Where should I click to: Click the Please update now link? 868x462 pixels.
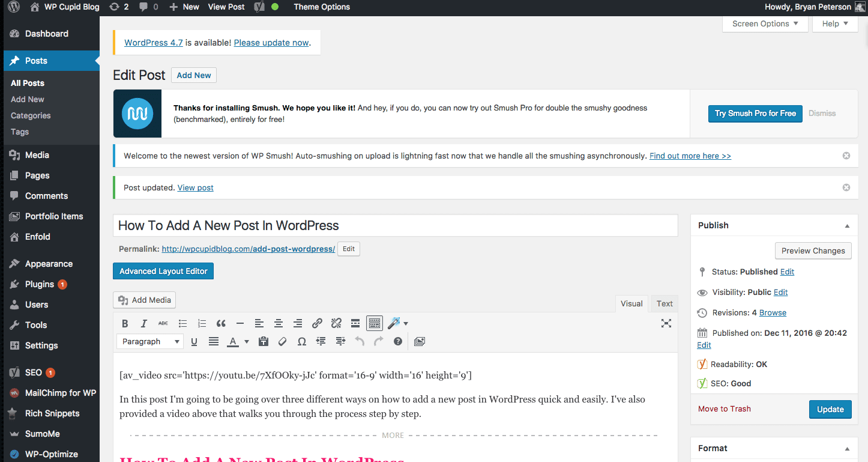click(x=271, y=42)
